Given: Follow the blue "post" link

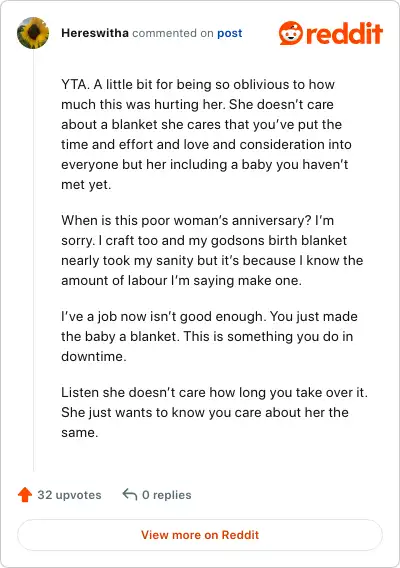Looking at the screenshot, I should [230, 33].
